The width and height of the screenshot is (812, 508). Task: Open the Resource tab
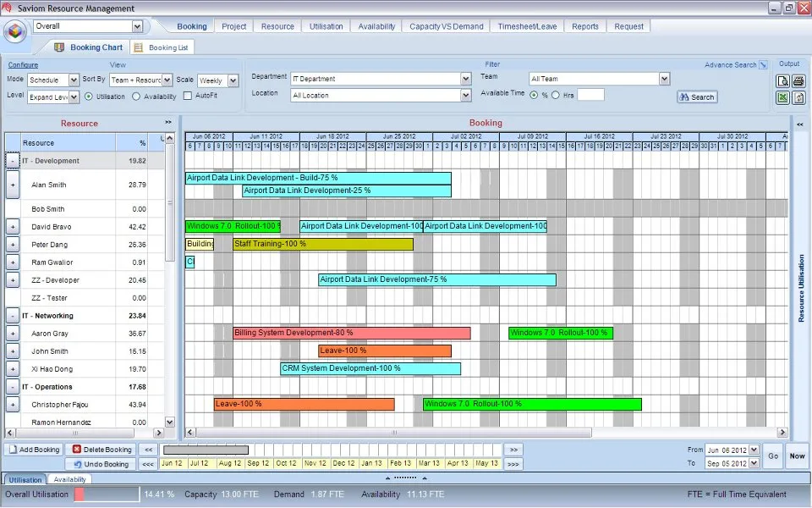(x=277, y=26)
